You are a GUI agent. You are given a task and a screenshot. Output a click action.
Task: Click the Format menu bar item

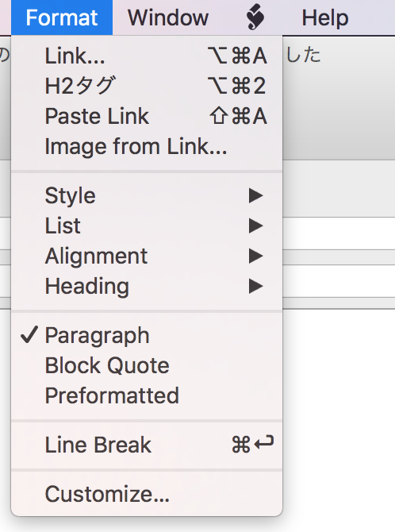pyautogui.click(x=62, y=17)
